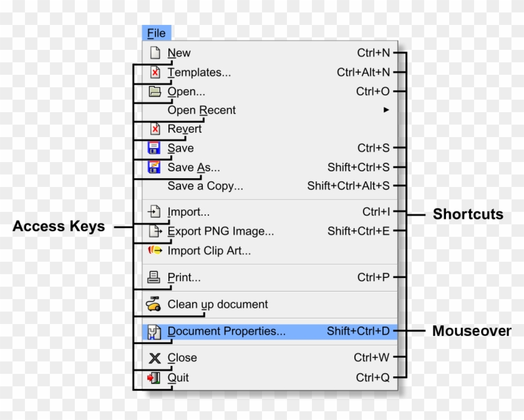Open the File menu
Viewport: 524px width, 420px height.
coord(157,32)
